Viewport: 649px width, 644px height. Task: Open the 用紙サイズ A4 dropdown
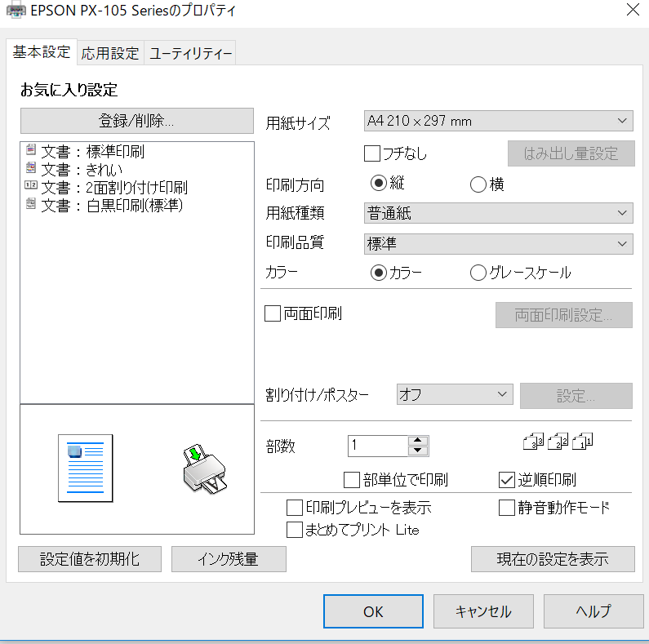tap(498, 121)
